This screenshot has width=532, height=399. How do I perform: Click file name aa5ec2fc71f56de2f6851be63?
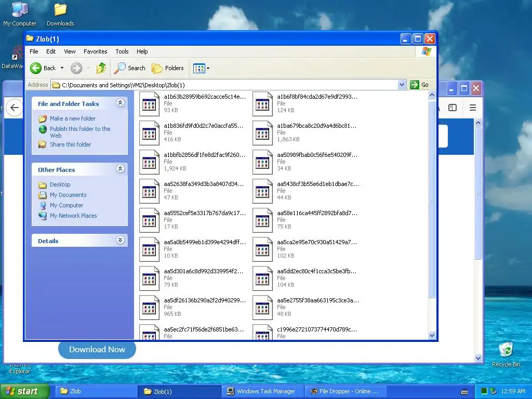point(204,329)
